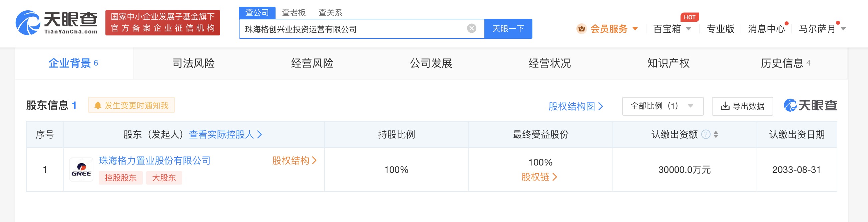Select the 经营风险 tab

coord(312,63)
